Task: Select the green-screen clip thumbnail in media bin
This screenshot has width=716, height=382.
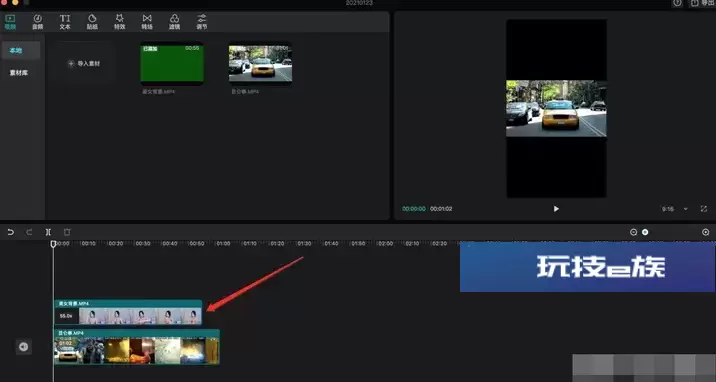Action: (172, 63)
